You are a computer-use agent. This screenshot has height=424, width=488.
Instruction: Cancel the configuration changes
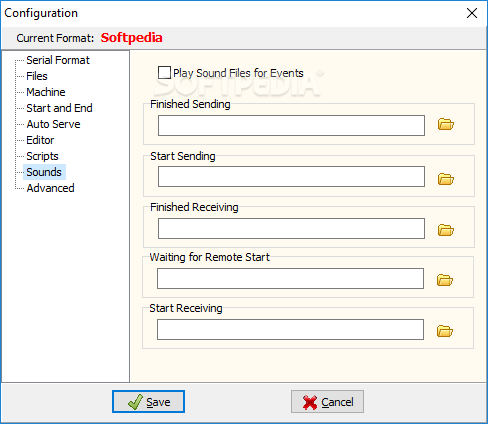pos(327,402)
